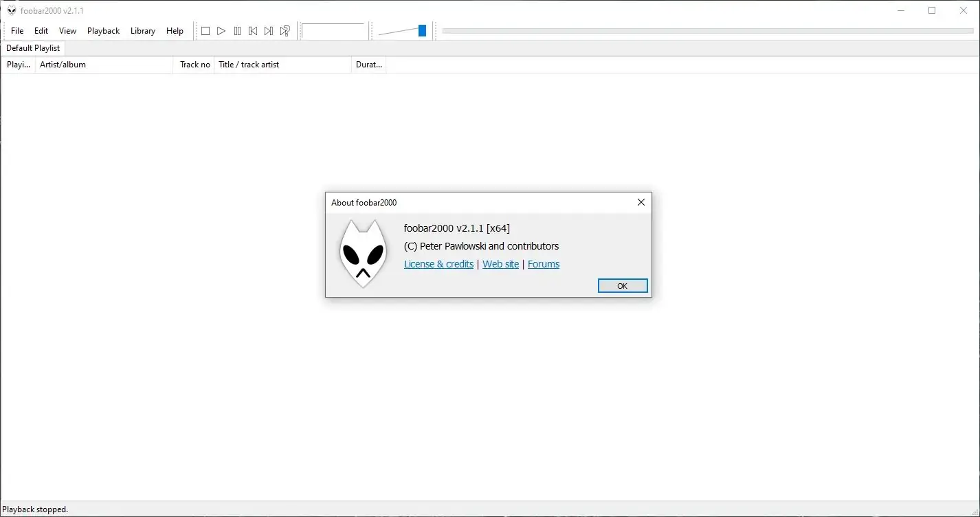Screen dimensions: 980x517
Task: Go to the previous track
Action: pyautogui.click(x=253, y=31)
